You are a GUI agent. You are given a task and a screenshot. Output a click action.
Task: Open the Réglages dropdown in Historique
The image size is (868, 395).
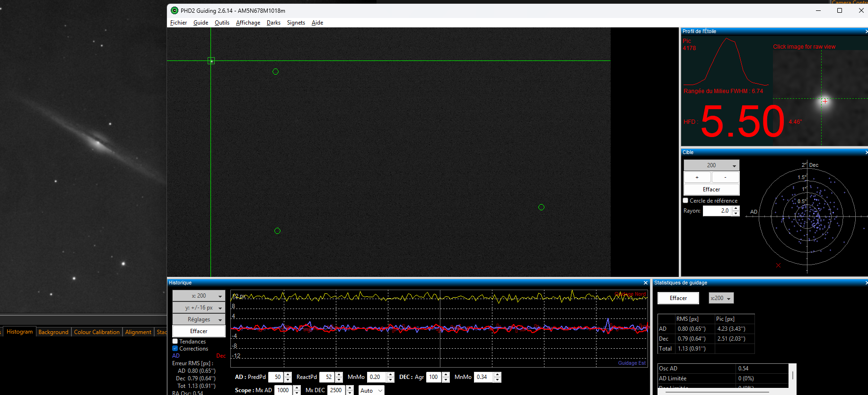(x=199, y=319)
